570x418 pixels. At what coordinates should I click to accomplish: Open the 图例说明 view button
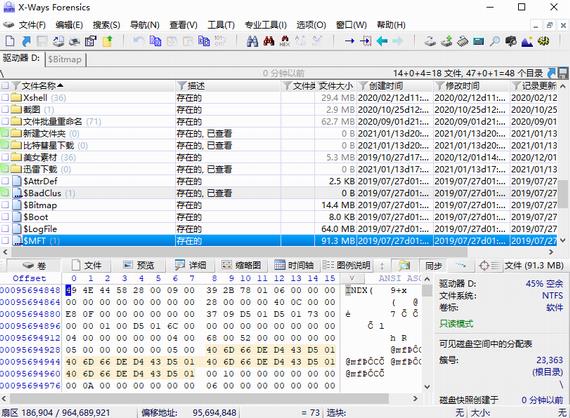(x=347, y=266)
